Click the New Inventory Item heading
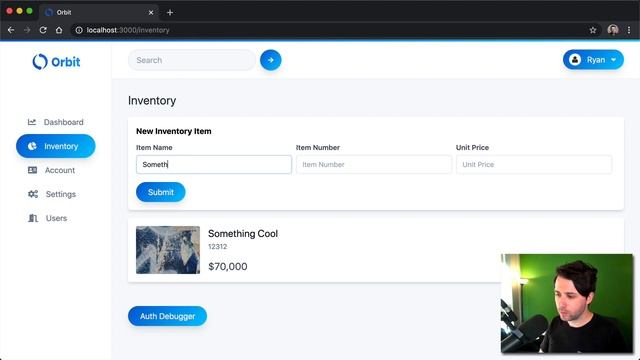The height and width of the screenshot is (360, 640). point(173,131)
